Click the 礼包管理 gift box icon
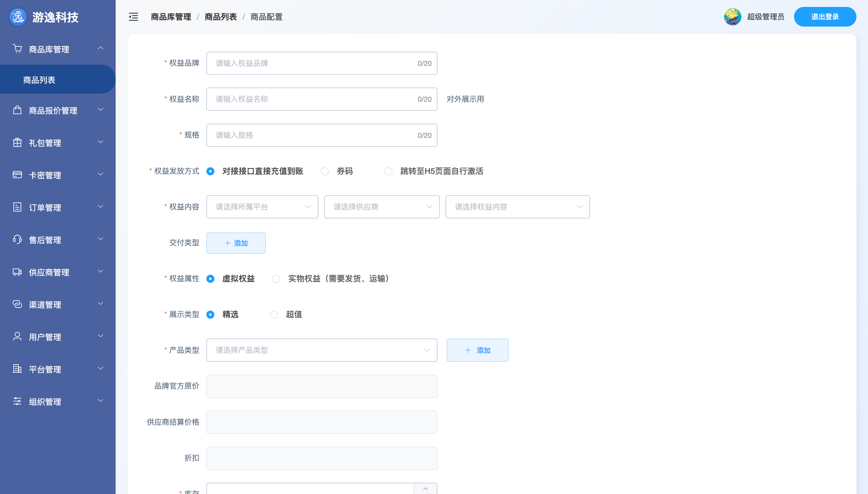This screenshot has width=868, height=494. coord(17,142)
